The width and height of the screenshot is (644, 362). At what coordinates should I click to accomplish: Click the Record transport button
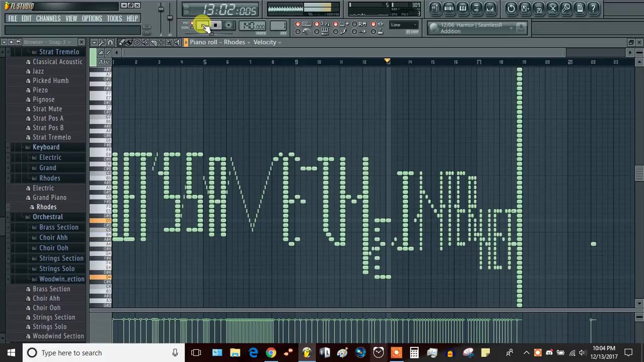[228, 25]
